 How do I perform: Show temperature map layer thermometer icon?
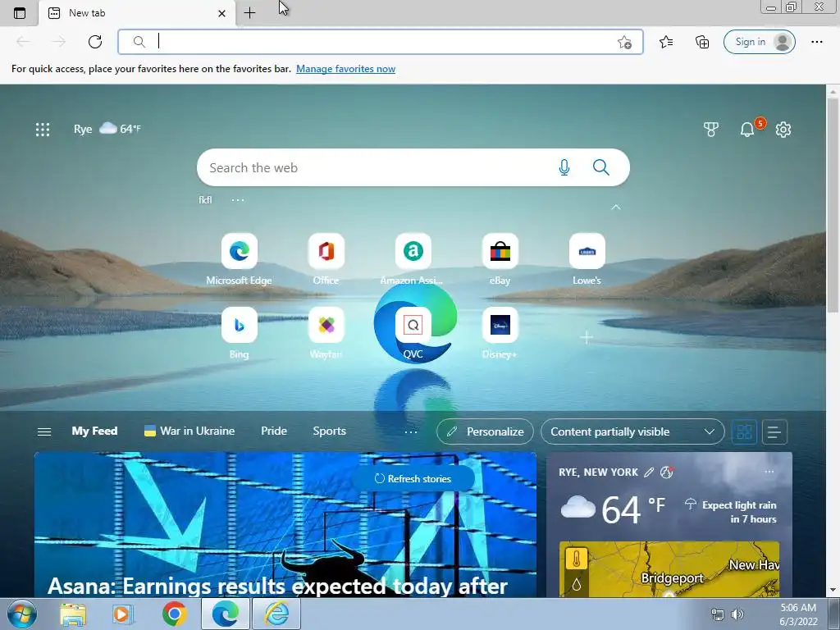coord(577,559)
